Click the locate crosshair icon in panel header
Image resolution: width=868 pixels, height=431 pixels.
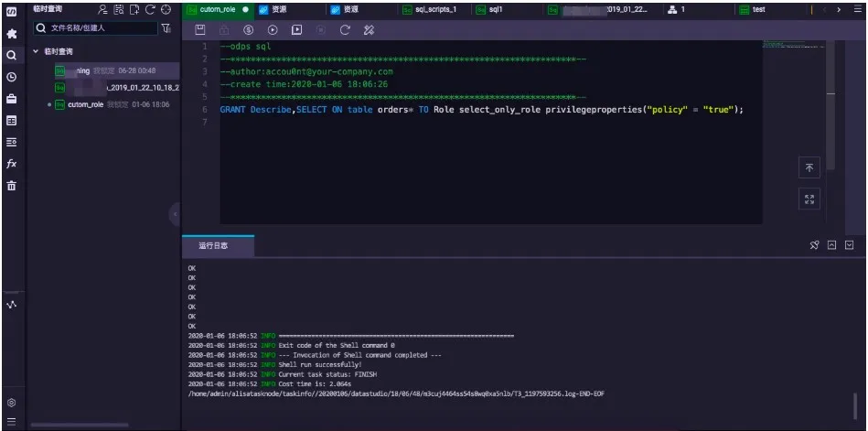tap(166, 9)
